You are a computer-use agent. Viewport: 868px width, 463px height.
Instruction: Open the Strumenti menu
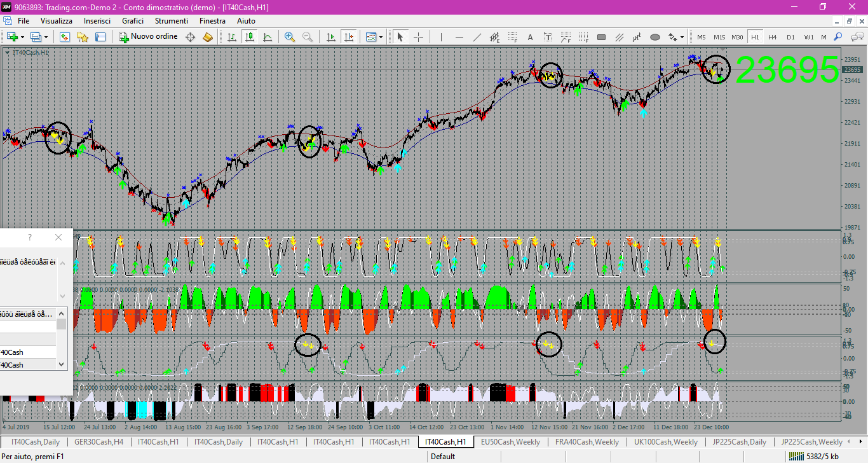point(171,21)
